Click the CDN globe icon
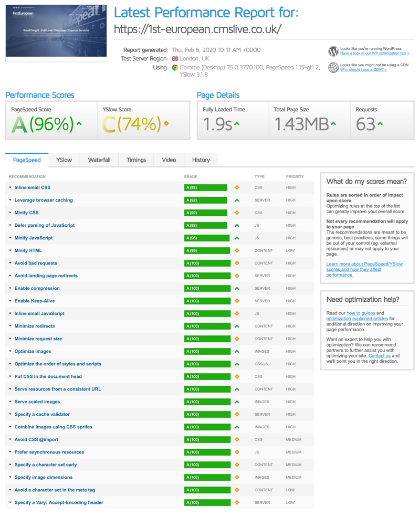Image resolution: width=420 pixels, height=517 pixels. (333, 68)
